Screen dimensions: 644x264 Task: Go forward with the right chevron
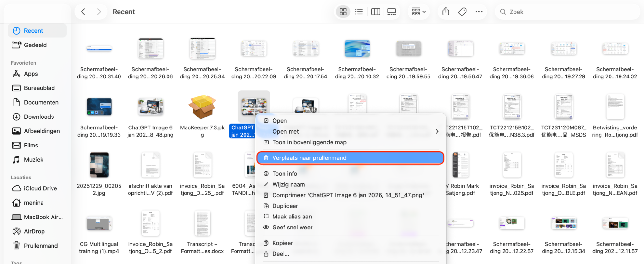point(99,12)
